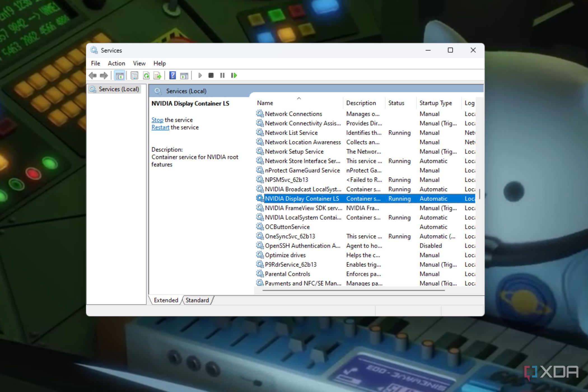Open Help using the toolbar icon
588x392 pixels.
(173, 75)
